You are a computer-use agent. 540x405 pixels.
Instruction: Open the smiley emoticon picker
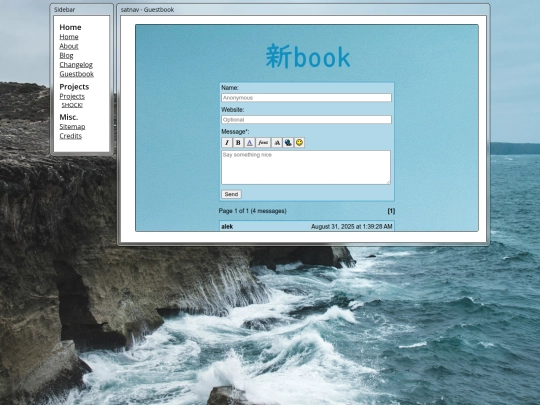point(300,143)
